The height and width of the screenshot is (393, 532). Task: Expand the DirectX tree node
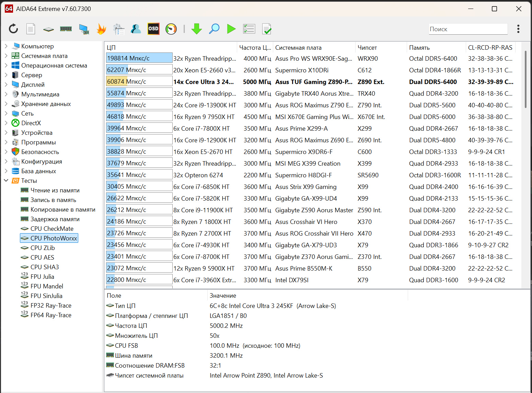6,123
